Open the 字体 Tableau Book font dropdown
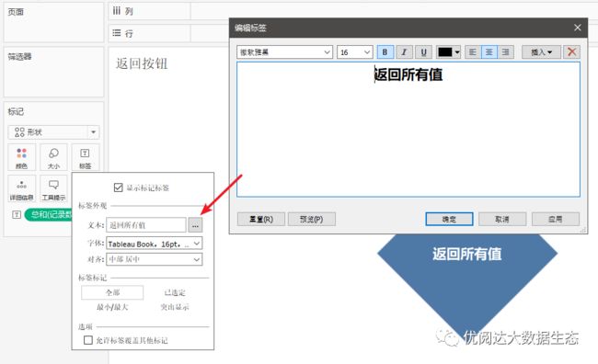 point(154,244)
